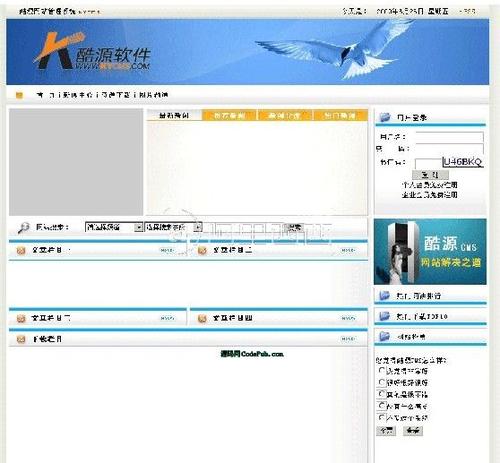Viewport: 500px width, 463px height.
Task: Open the more link of 文章栏目二
Action: 348,250
